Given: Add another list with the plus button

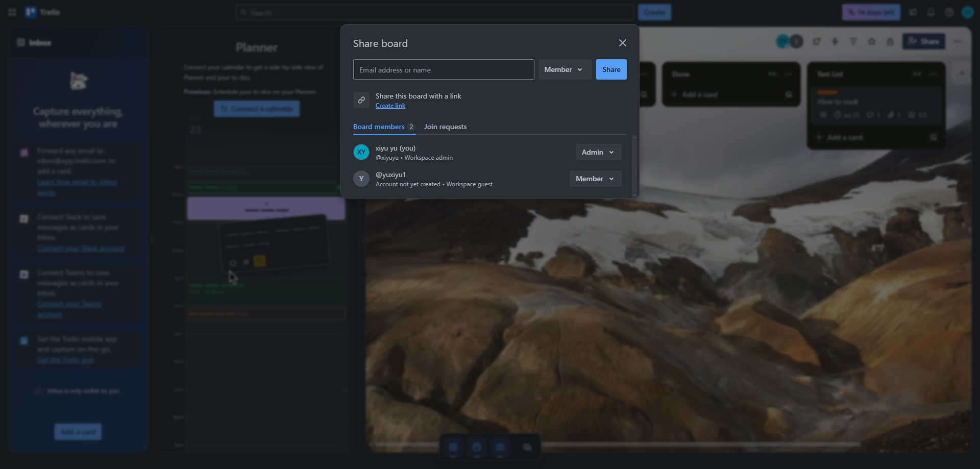Looking at the screenshot, I should 962,73.
